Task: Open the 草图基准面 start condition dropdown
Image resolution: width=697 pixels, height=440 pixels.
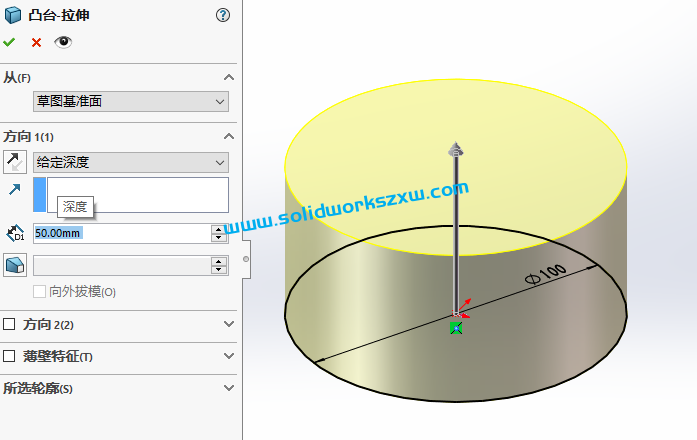Action: pos(130,101)
